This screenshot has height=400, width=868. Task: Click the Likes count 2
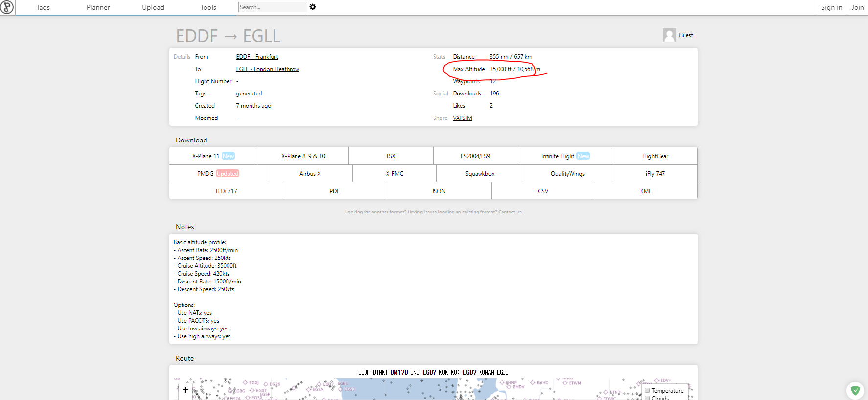491,106
